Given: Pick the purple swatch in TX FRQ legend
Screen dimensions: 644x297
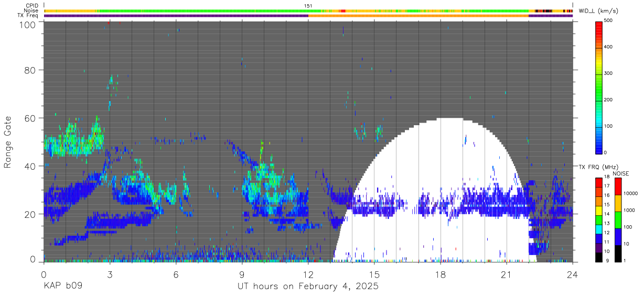Looking at the screenshot, I should point(599,247).
